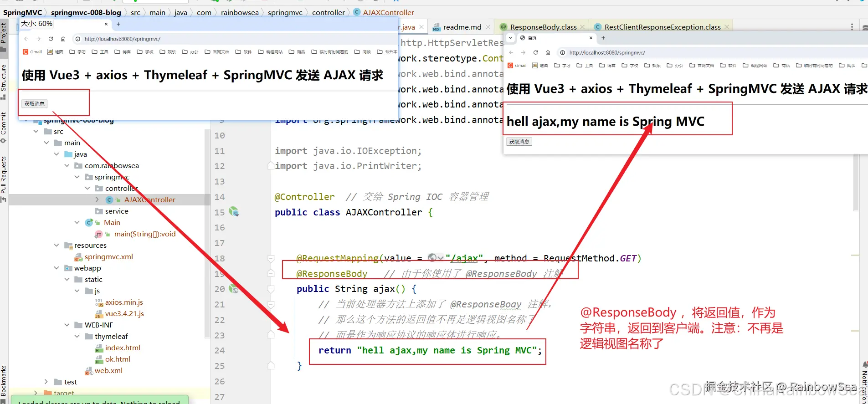Close the 首页 browser tab
This screenshot has width=868, height=404.
click(591, 38)
